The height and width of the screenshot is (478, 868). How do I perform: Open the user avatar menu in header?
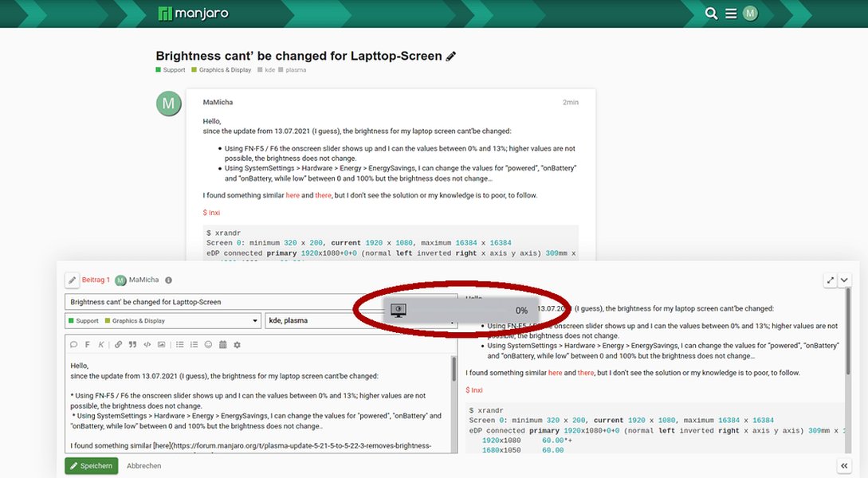click(x=750, y=14)
